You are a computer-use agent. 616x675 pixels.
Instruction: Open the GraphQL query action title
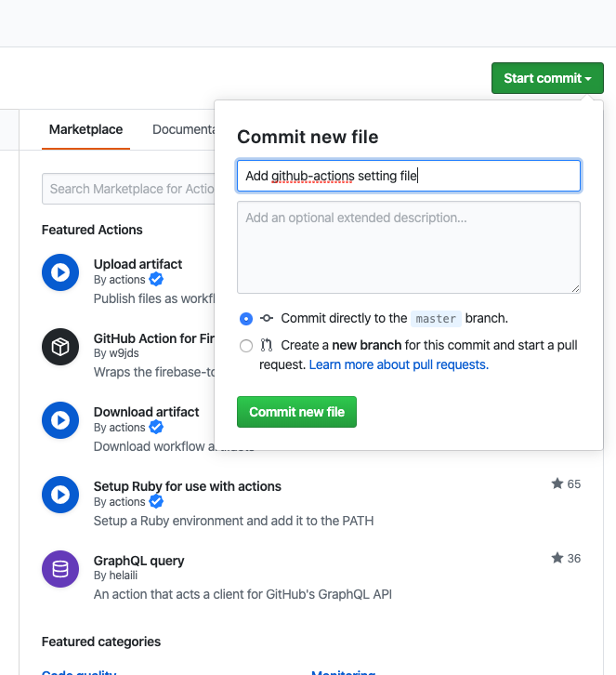(139, 561)
